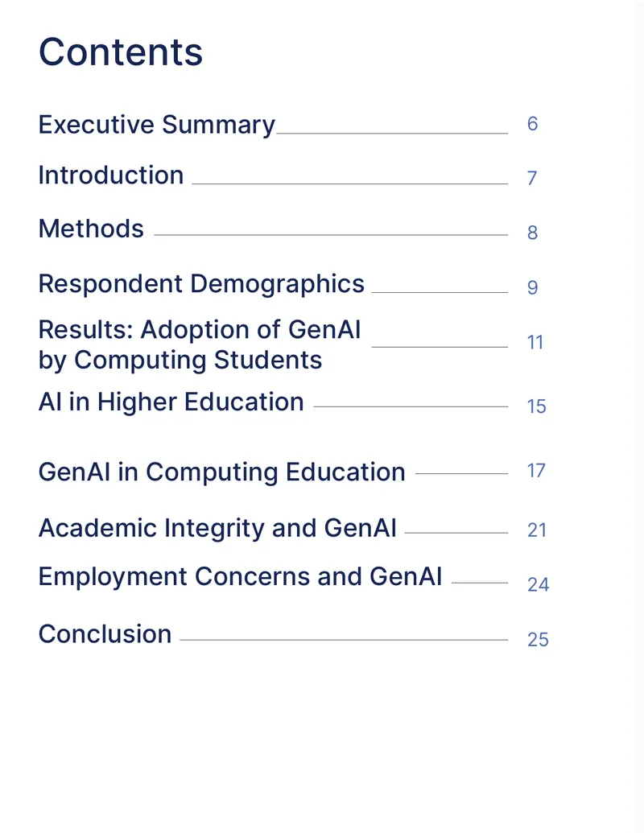Go to the Introduction section
Image resolution: width=644 pixels, height=833 pixels.
pos(111,175)
